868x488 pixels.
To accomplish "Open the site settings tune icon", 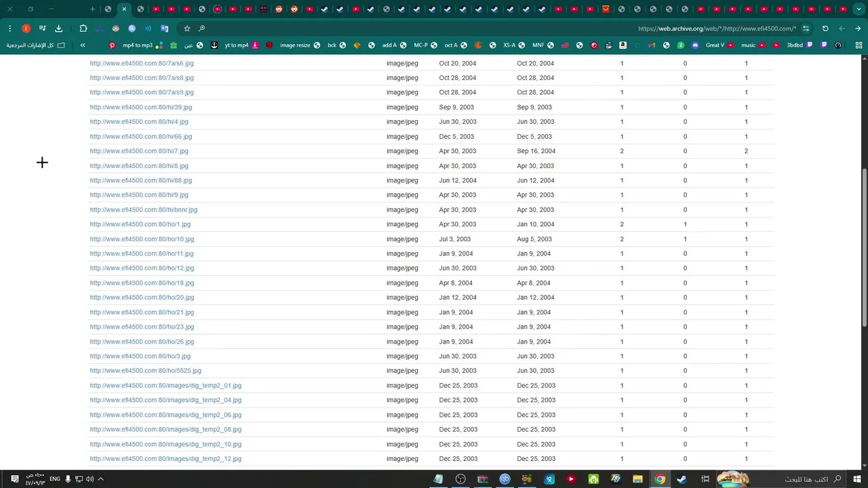I will point(806,28).
